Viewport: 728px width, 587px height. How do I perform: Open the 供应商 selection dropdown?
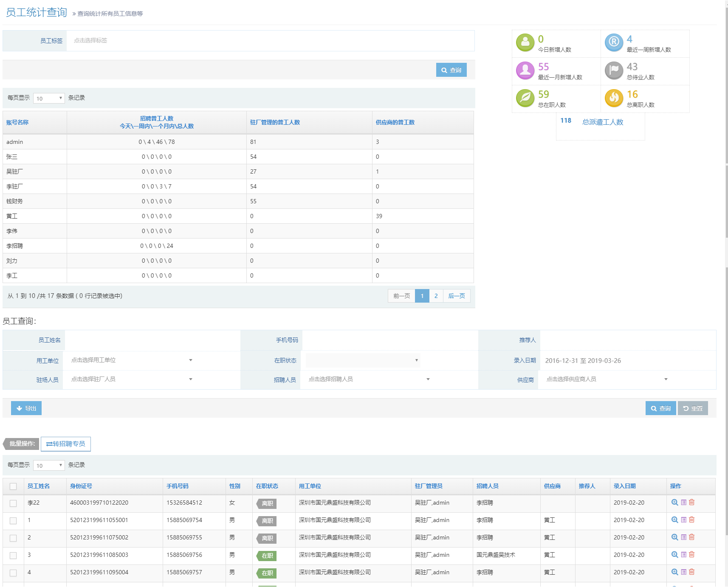[607, 379]
